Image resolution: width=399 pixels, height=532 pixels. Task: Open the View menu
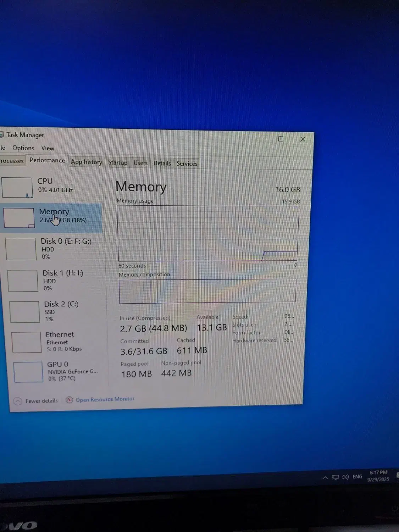[x=48, y=148]
